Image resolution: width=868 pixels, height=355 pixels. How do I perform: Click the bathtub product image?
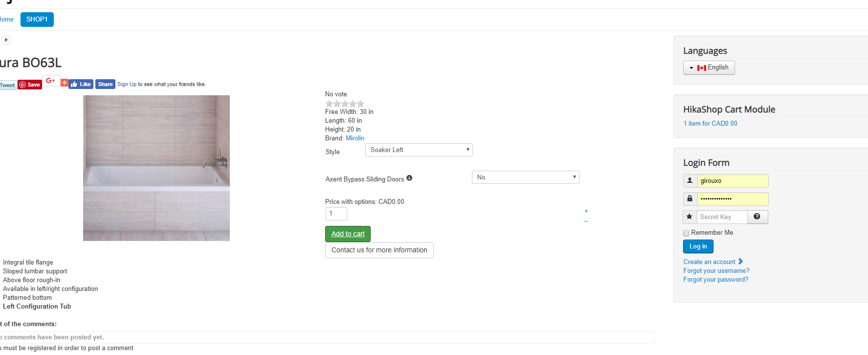[x=156, y=168]
